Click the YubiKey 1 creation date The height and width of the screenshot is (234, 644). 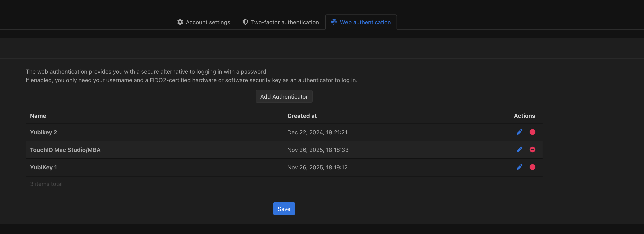point(317,167)
